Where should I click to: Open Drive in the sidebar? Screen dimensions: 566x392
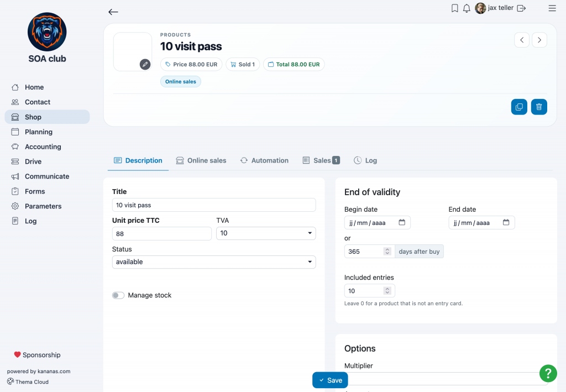tap(47, 161)
